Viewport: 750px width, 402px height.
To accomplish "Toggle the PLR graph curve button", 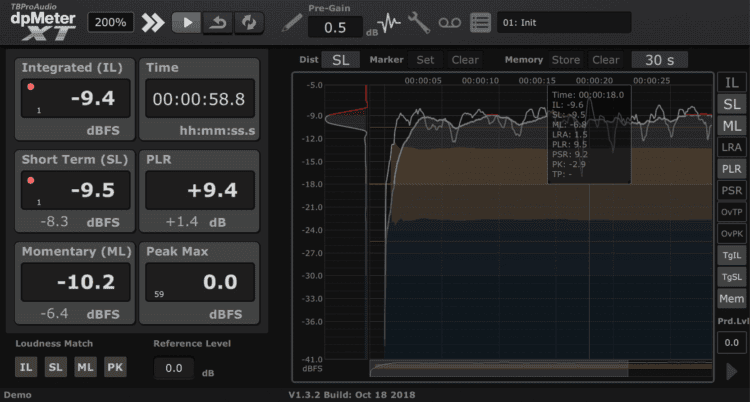I will click(x=732, y=168).
